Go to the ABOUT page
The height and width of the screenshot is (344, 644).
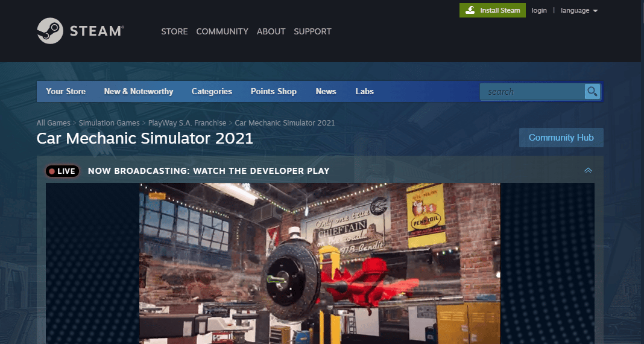271,31
